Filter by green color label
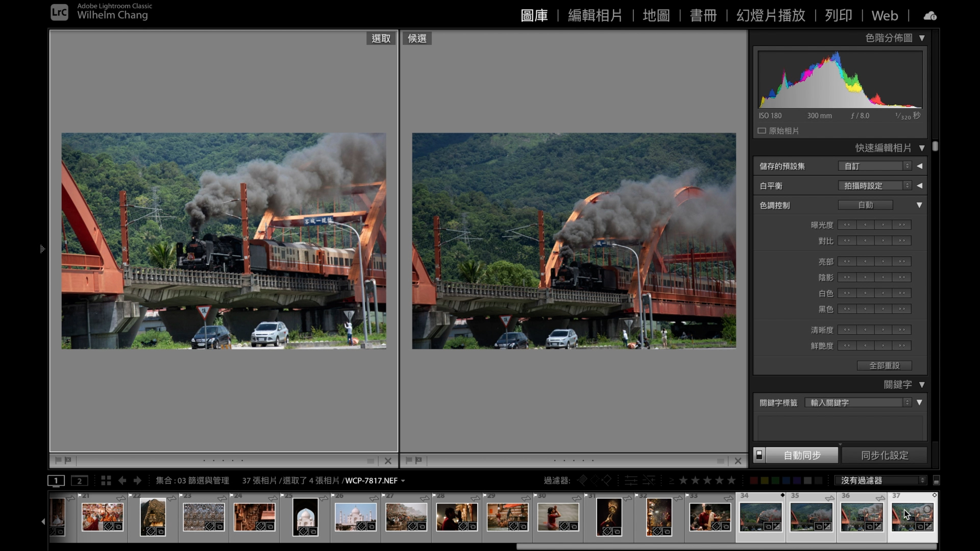Viewport: 980px width, 551px height. tap(775, 481)
